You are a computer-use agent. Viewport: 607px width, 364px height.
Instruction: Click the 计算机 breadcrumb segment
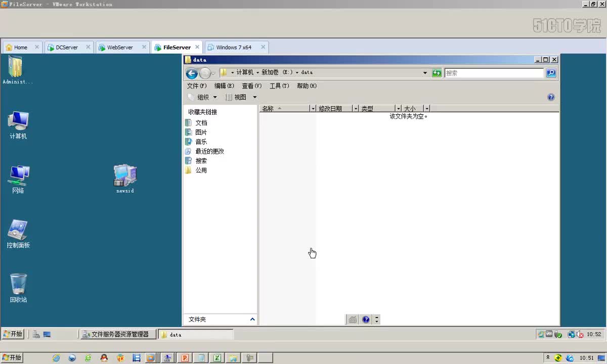point(245,73)
